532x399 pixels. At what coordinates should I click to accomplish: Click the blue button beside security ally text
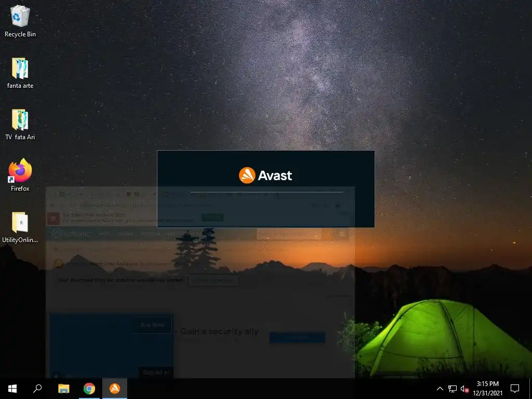click(297, 338)
